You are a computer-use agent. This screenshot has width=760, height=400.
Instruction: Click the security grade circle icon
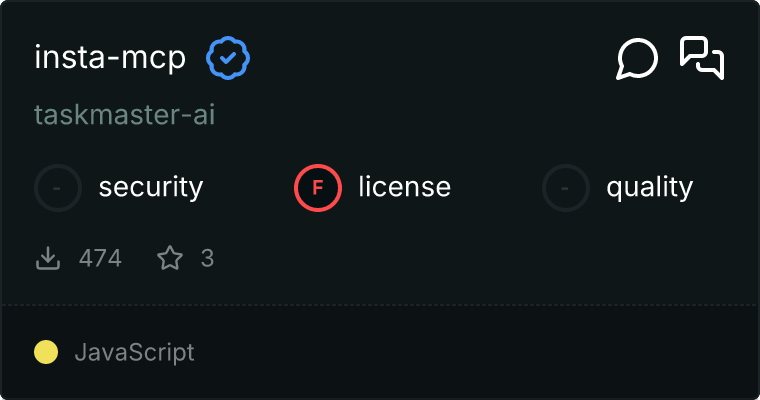coord(58,187)
